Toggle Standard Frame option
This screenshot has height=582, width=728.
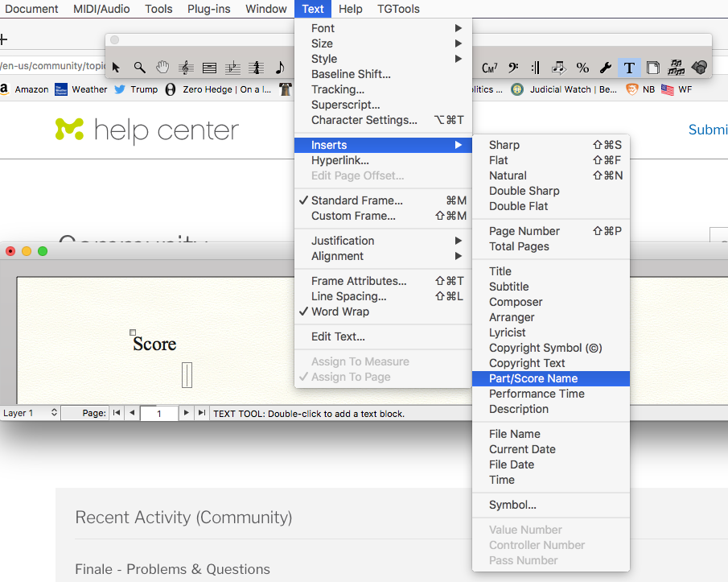click(x=356, y=200)
